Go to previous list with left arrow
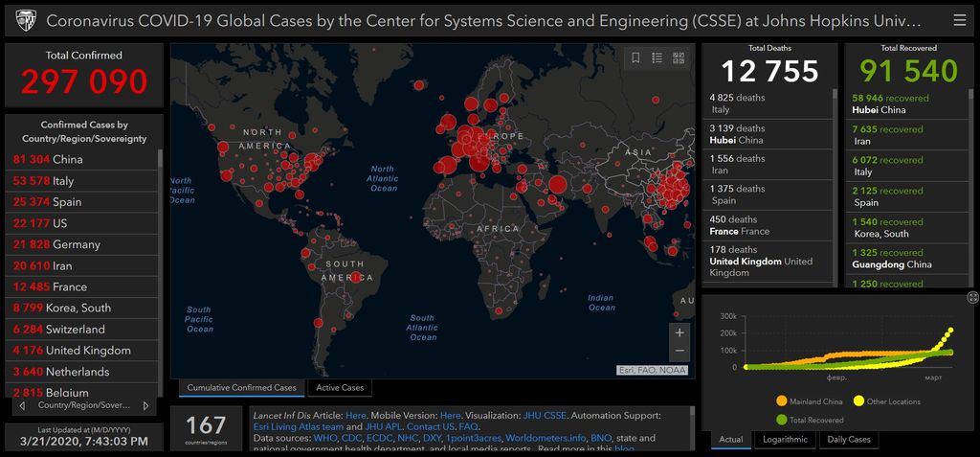980x457 pixels. 20,405
